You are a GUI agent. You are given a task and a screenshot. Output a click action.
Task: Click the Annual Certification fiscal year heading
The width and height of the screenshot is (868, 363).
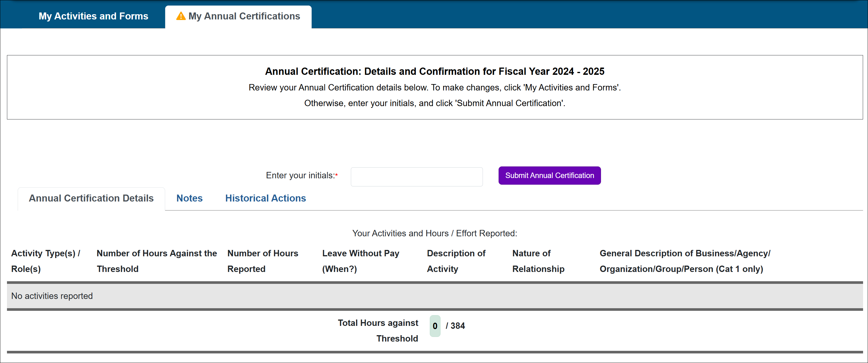tap(434, 71)
